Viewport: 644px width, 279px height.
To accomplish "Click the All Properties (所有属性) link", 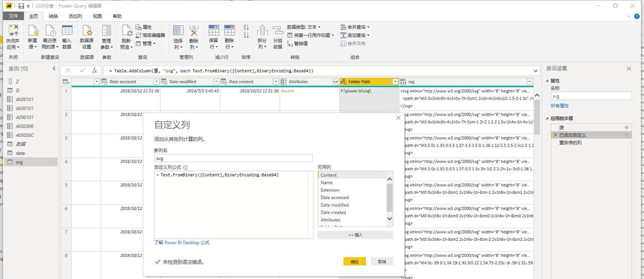I will (x=559, y=106).
